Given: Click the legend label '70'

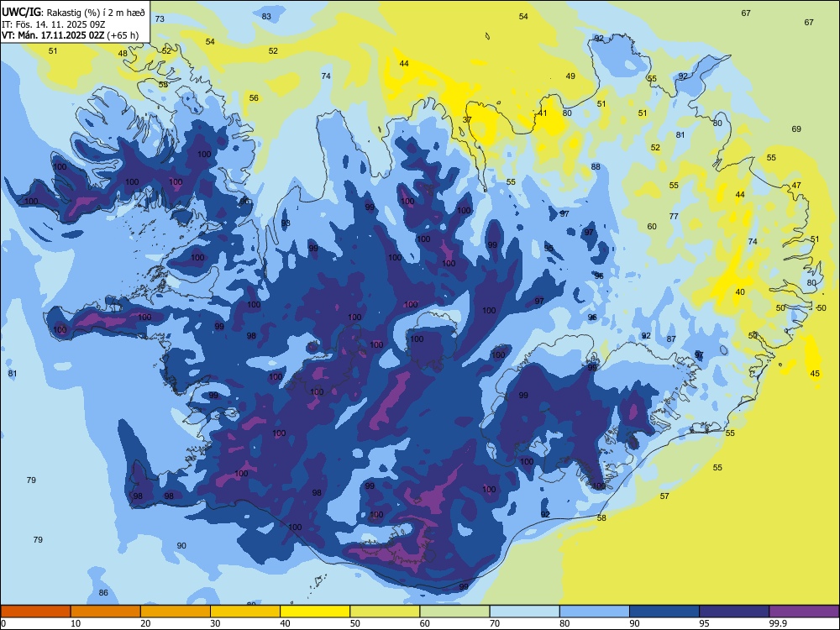Looking at the screenshot, I should [x=495, y=623].
